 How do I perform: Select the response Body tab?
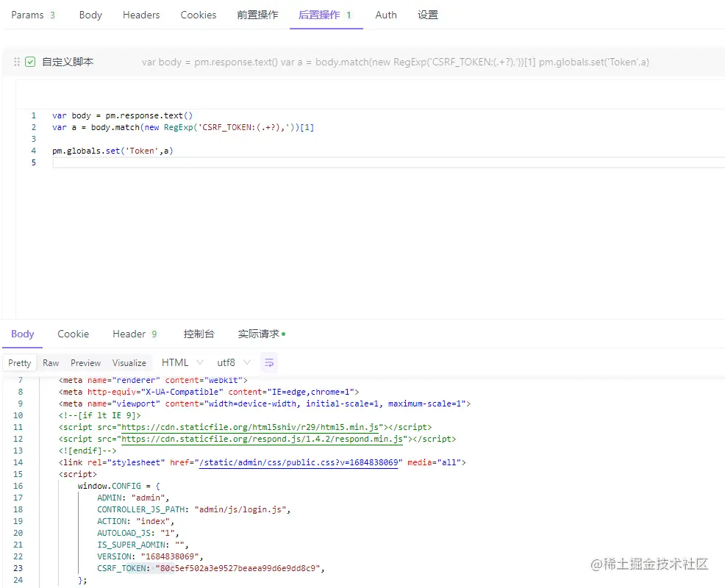click(23, 334)
